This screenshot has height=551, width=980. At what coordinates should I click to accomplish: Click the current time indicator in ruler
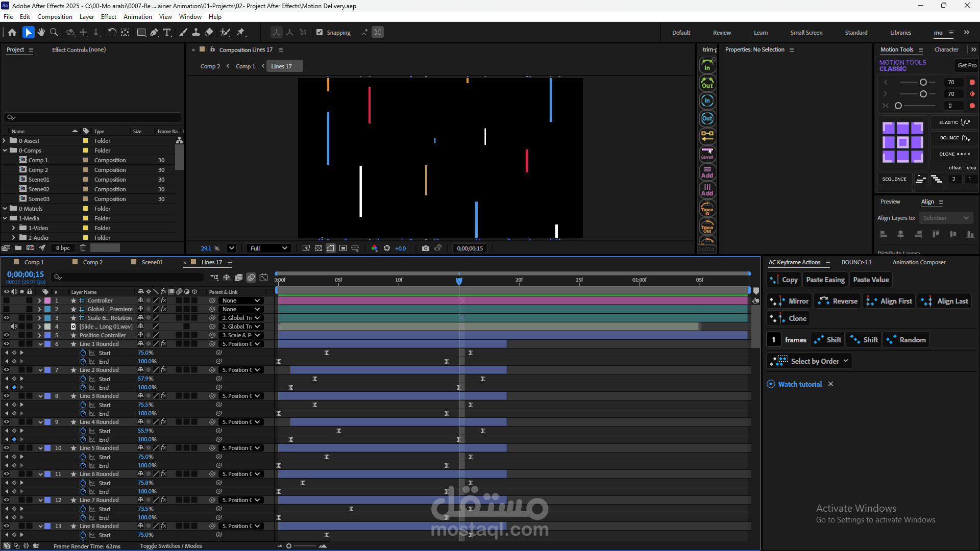[x=459, y=281]
